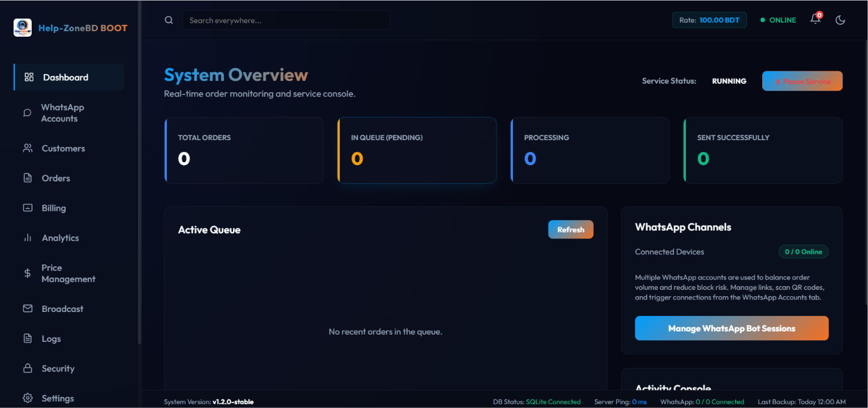Select the Sent Successfully card
Image resolution: width=868 pixels, height=408 pixels.
click(x=763, y=150)
